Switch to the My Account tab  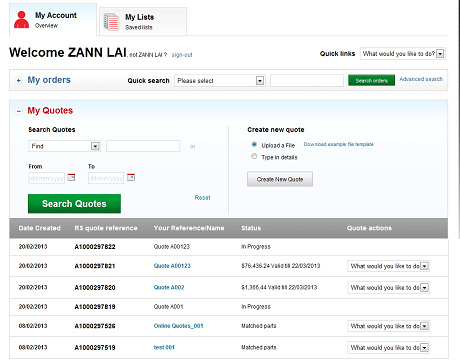53,20
